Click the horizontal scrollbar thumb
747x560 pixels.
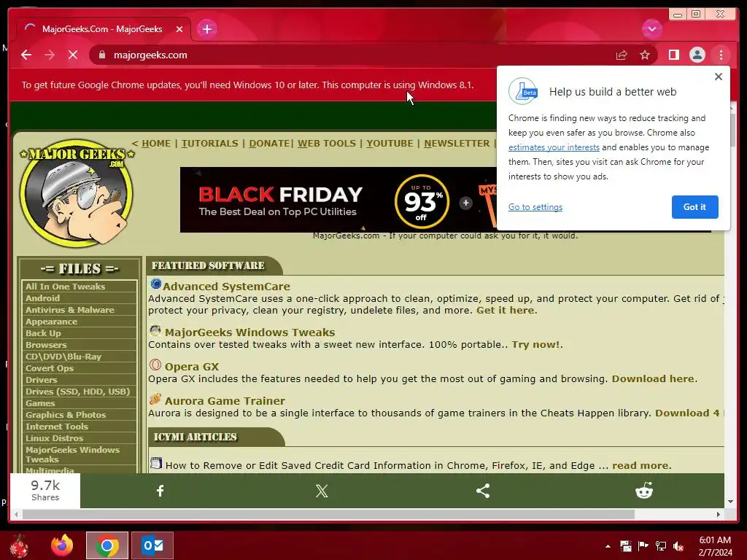click(328, 514)
